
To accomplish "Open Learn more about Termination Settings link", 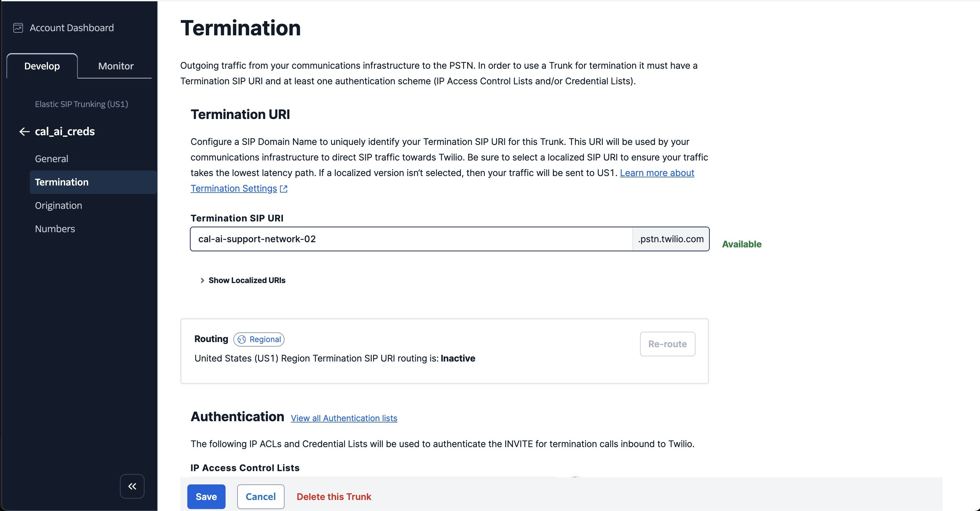I will [x=657, y=173].
